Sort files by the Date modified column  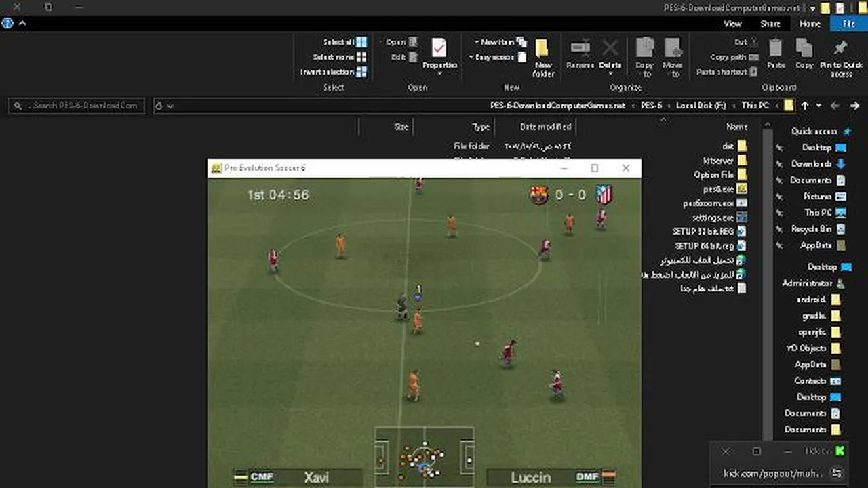(x=546, y=127)
